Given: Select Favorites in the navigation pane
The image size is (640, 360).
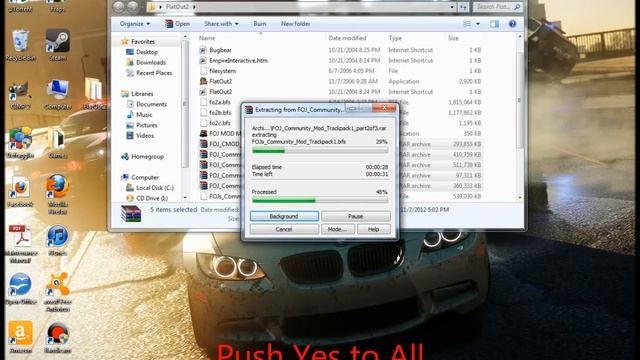Looking at the screenshot, I should [142, 42].
